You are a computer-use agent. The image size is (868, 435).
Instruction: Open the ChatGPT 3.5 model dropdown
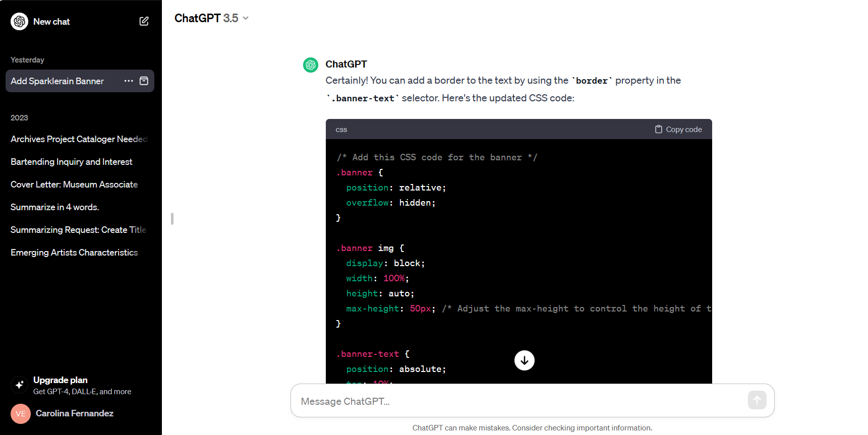(211, 18)
